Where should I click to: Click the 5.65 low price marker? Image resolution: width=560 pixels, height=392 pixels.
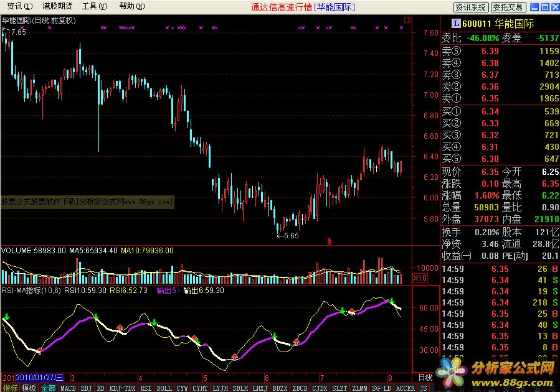click(292, 235)
